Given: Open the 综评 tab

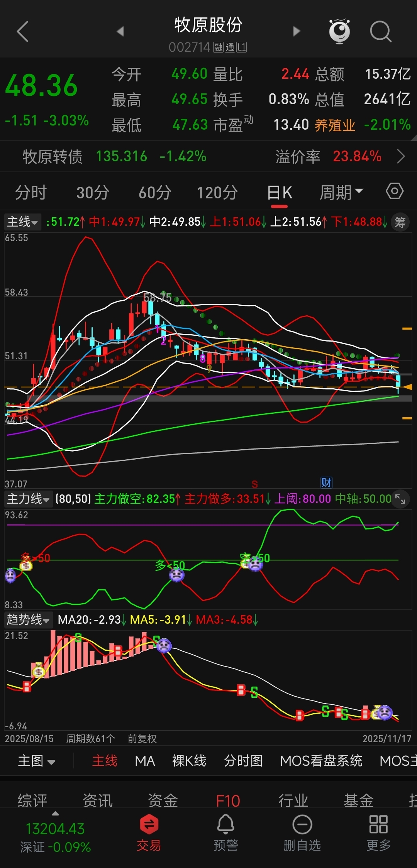Looking at the screenshot, I should pos(32,800).
